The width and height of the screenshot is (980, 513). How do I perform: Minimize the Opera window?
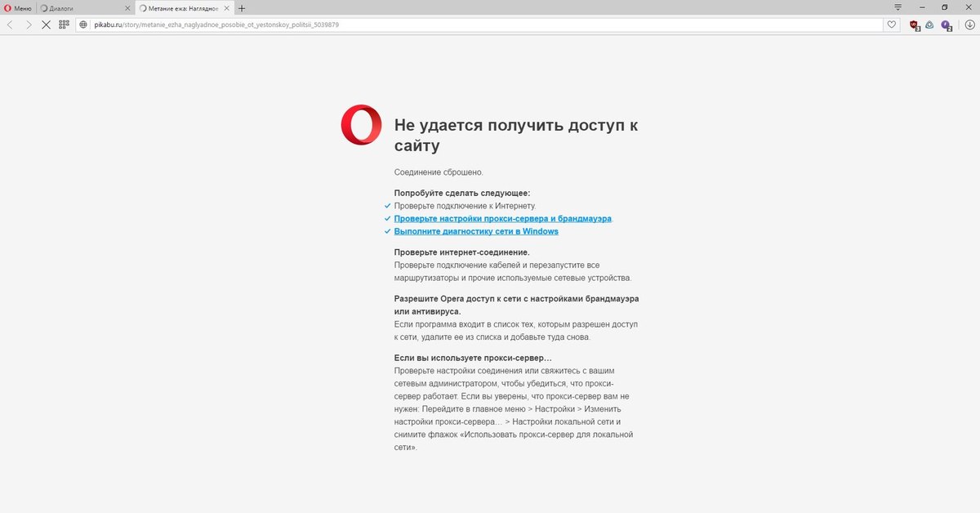coord(922,7)
